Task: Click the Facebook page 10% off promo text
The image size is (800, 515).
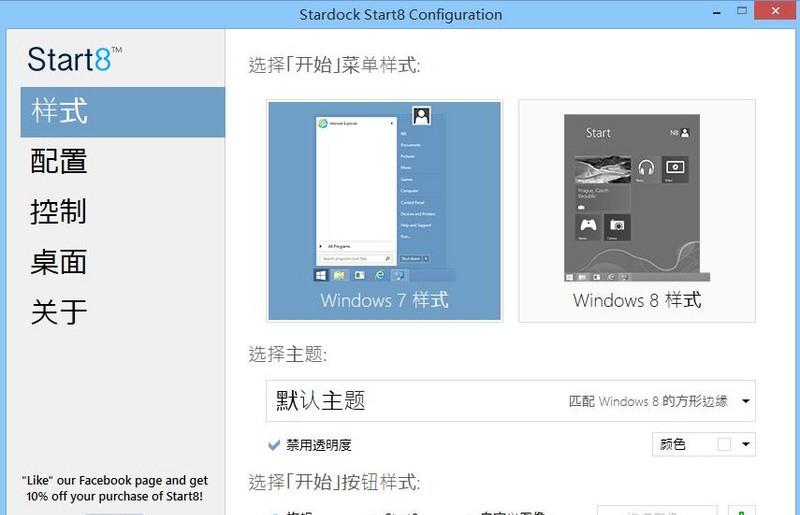Action: [x=115, y=488]
